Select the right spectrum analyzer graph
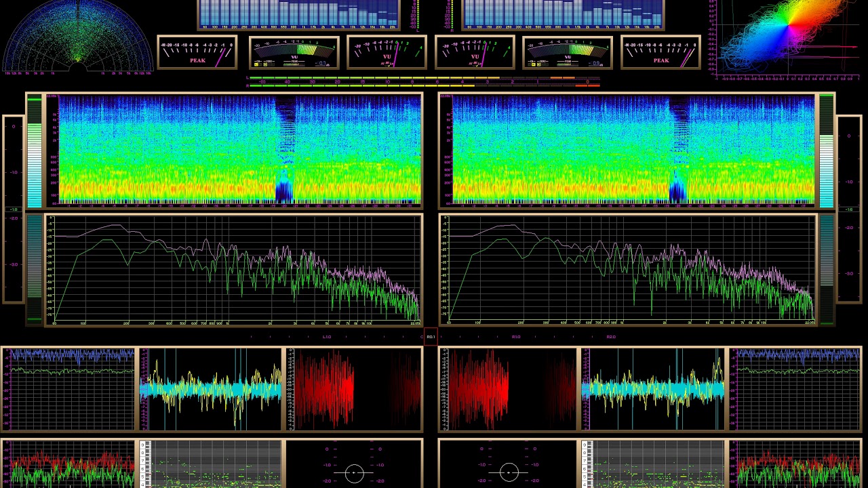 click(628, 270)
